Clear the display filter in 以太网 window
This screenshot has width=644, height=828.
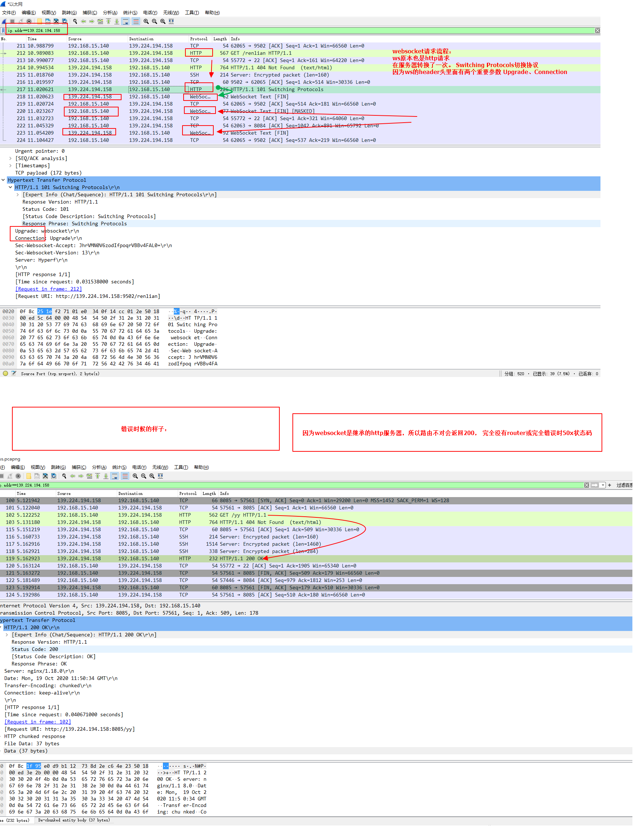[597, 30]
